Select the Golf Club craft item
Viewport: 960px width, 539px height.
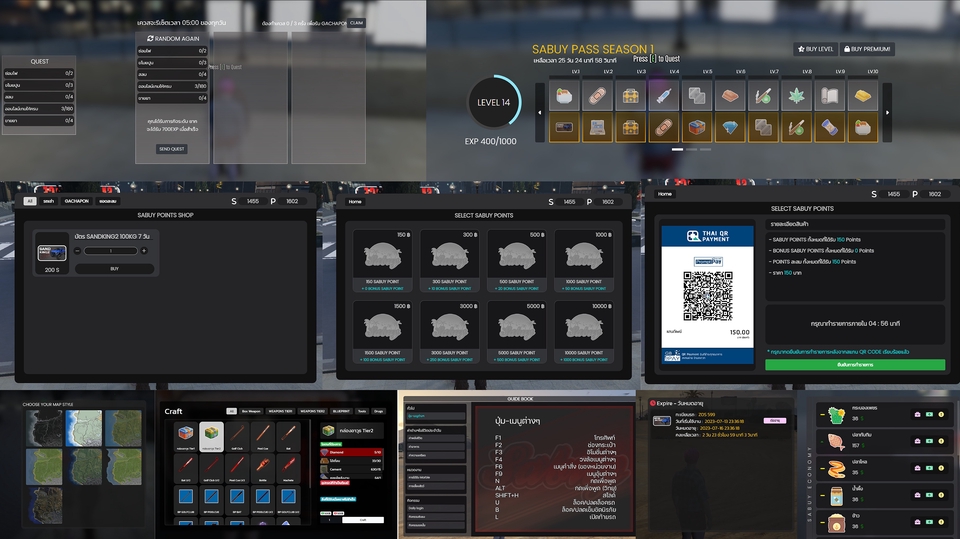(237, 436)
